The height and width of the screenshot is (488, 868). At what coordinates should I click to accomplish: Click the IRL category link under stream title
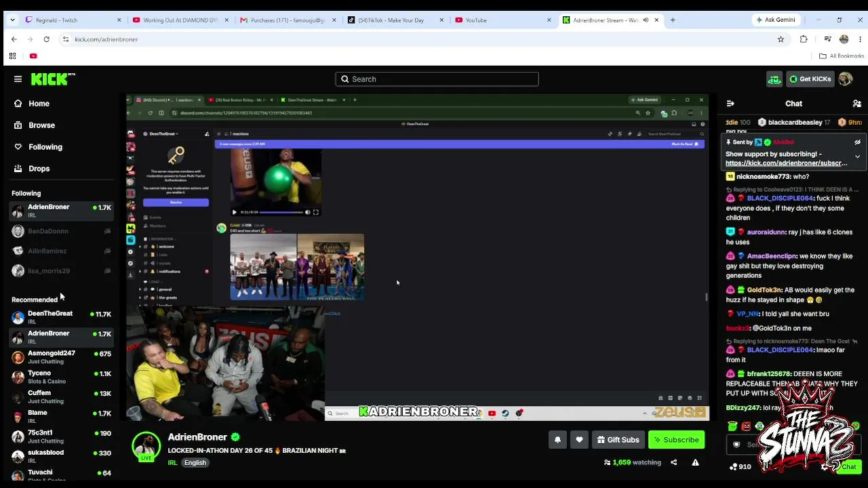[x=172, y=463]
